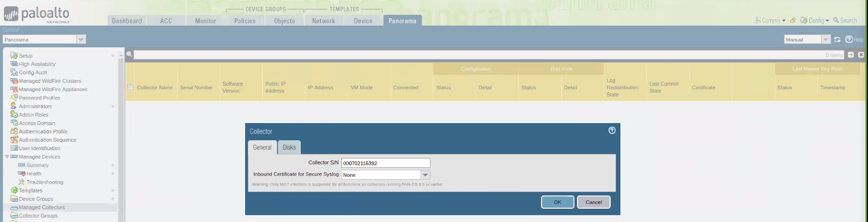The image size is (868, 222).
Task: Click the magnifier icon of the filter bar
Action: pos(129,55)
